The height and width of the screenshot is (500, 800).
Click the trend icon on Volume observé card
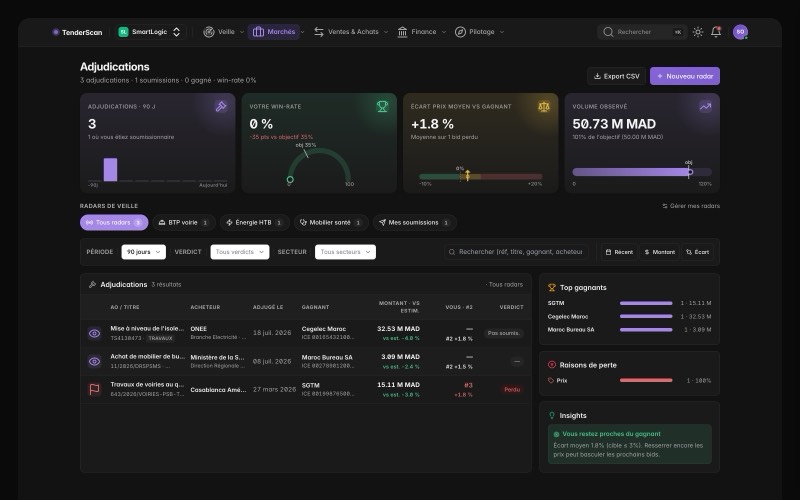coord(705,106)
